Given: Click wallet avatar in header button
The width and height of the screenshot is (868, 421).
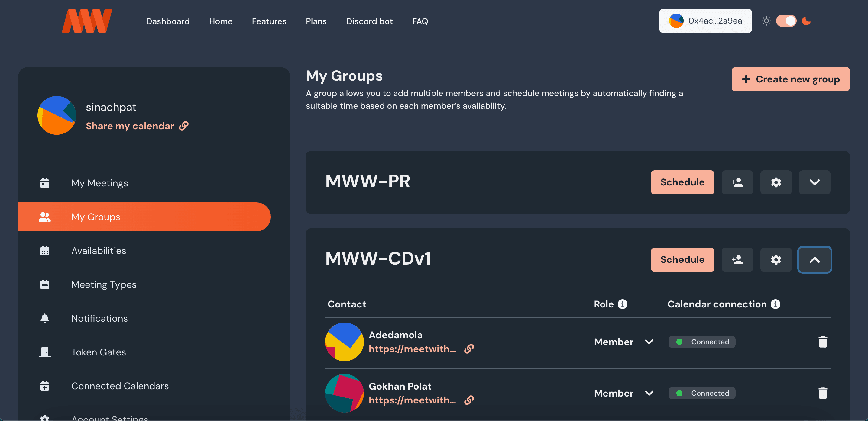Looking at the screenshot, I should [x=676, y=21].
